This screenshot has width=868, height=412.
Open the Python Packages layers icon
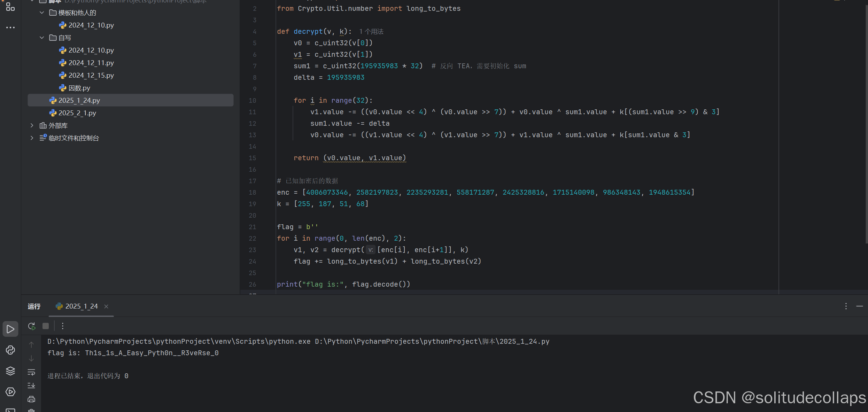pyautogui.click(x=10, y=371)
